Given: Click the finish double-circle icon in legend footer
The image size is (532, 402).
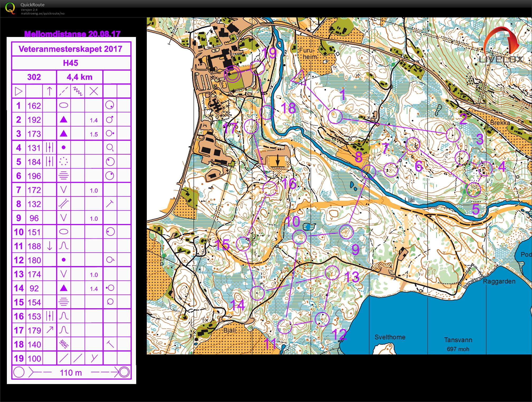Looking at the screenshot, I should [x=124, y=372].
